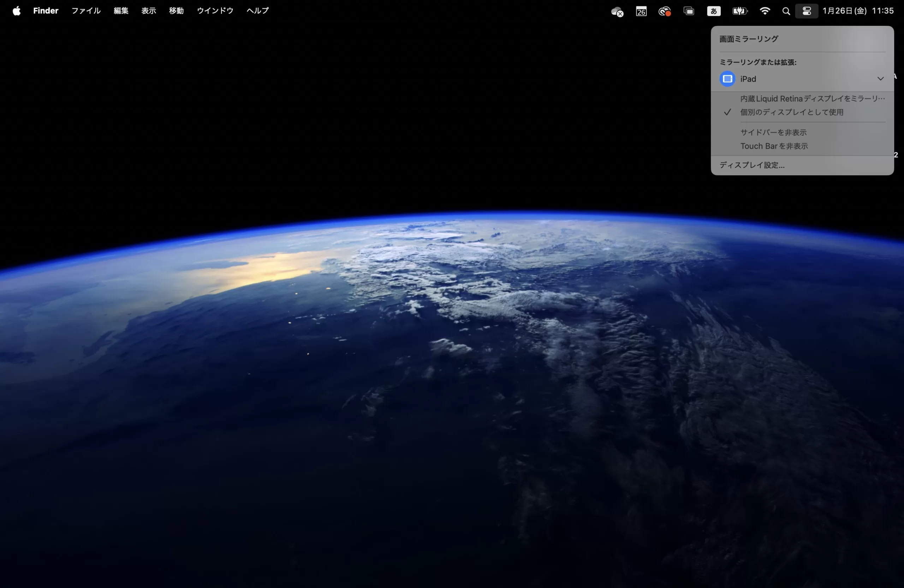
Task: Click the Japanese input source あ icon
Action: click(714, 11)
